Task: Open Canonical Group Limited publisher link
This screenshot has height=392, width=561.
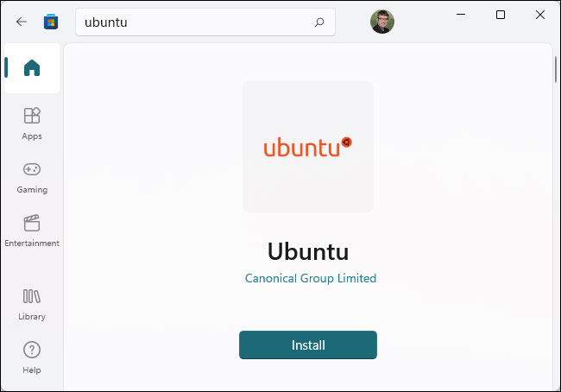Action: tap(311, 278)
